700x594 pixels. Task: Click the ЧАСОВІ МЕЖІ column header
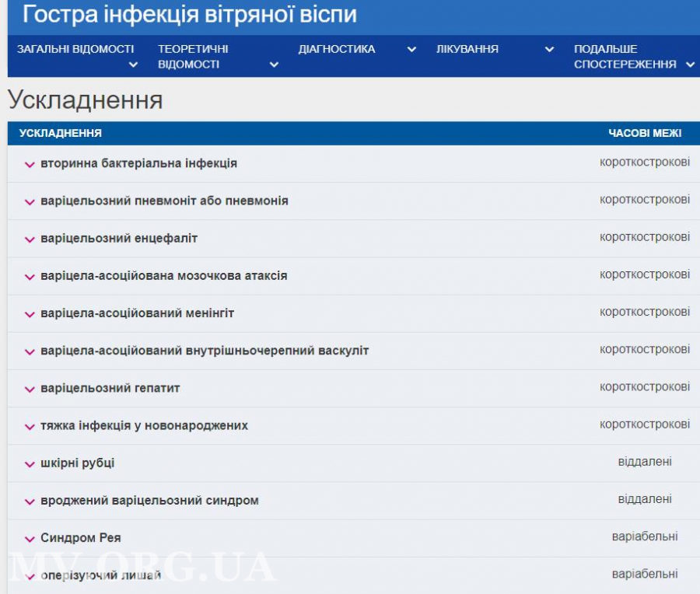pos(644,133)
